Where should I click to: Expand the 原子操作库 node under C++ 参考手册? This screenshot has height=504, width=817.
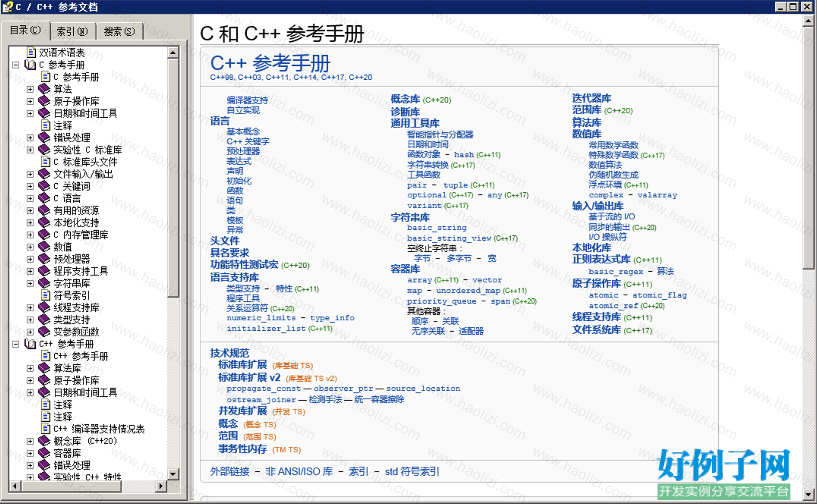(x=30, y=381)
